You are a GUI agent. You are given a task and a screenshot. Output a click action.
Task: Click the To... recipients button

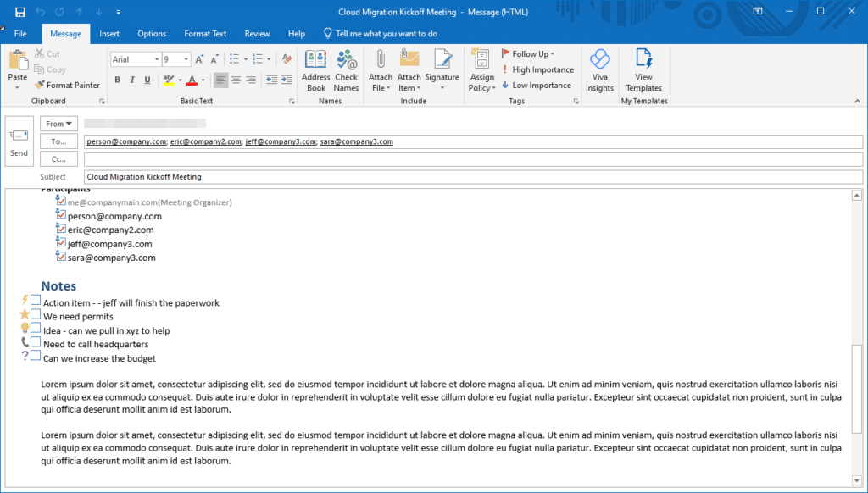(58, 141)
